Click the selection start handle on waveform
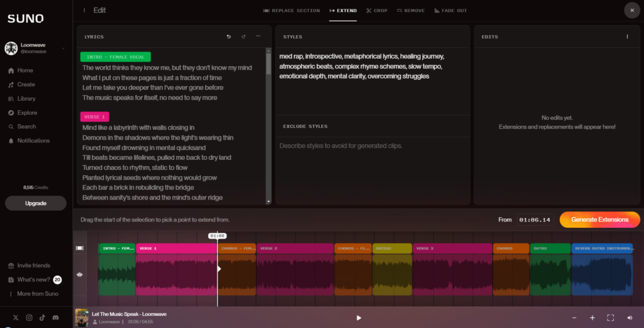Image resolution: width=644 pixels, height=328 pixels. click(219, 269)
